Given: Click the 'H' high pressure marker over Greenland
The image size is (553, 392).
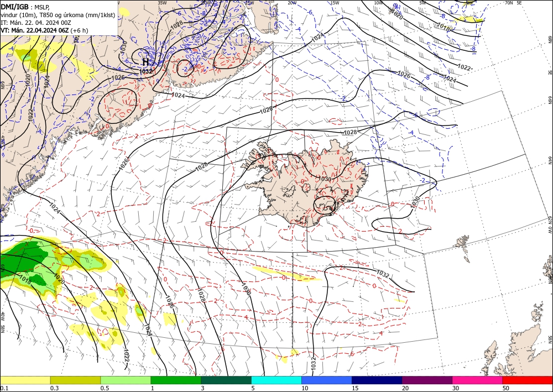Looking at the screenshot, I should click(x=145, y=62).
